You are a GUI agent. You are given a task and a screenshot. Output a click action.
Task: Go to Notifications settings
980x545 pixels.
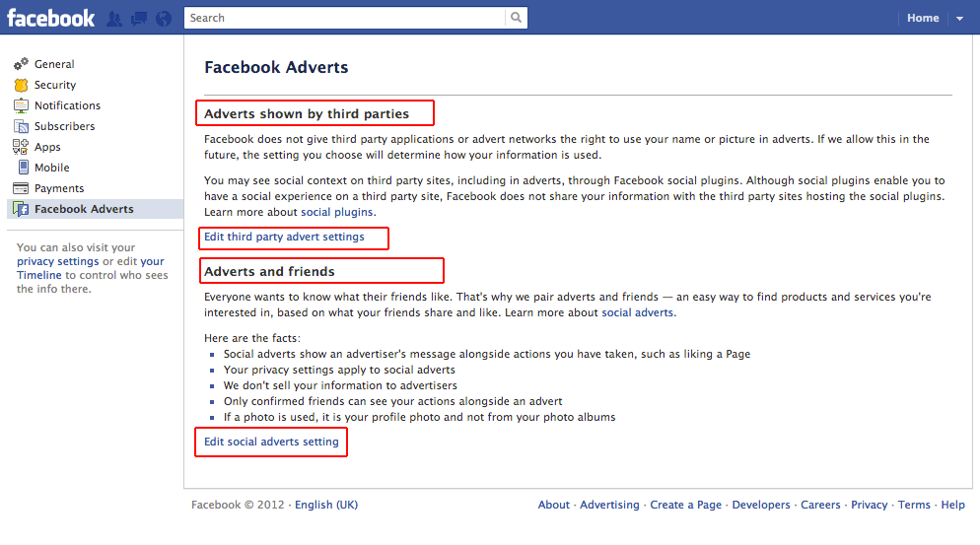67,105
